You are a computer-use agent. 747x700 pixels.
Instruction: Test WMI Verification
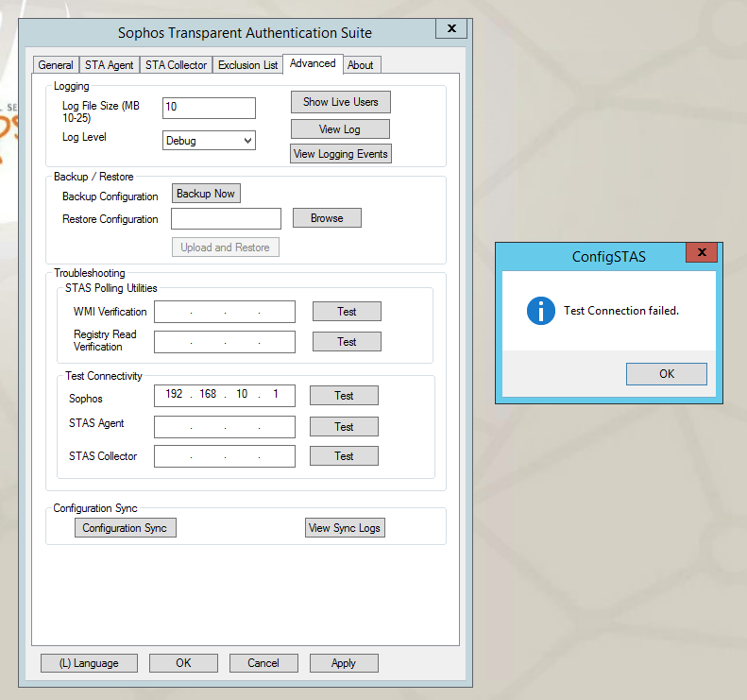347,311
